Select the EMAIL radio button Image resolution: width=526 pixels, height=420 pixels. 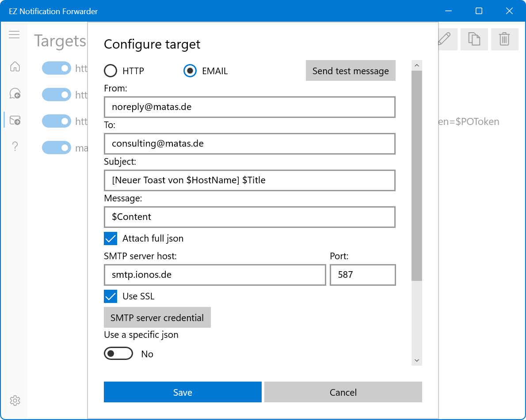point(190,71)
